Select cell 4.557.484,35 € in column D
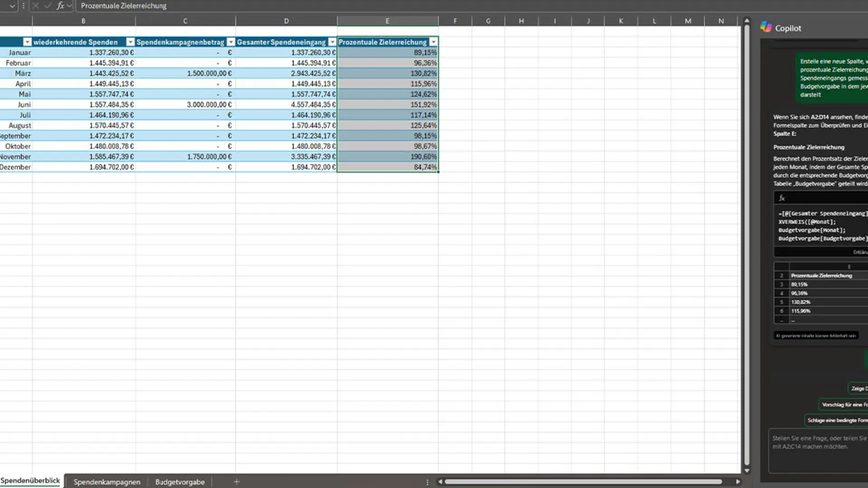 pos(287,104)
